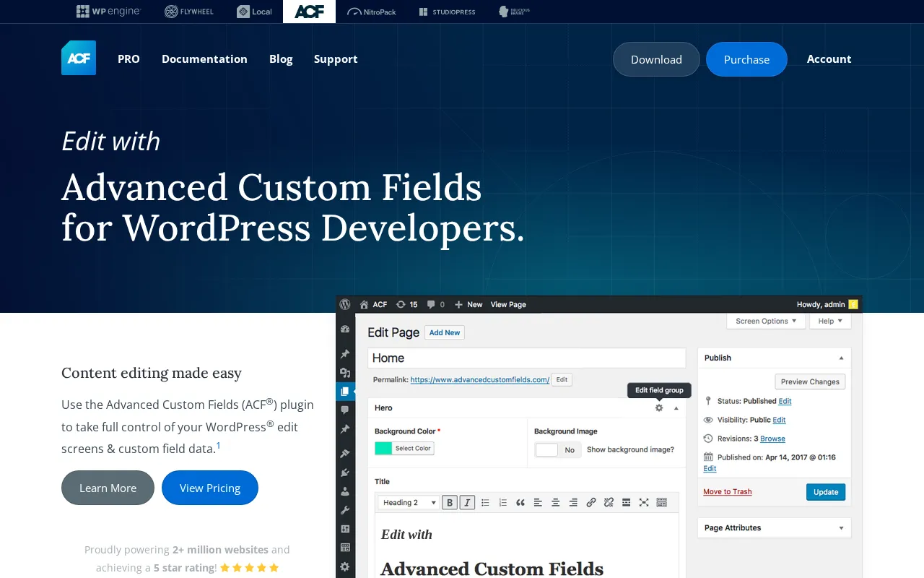
Task: Insert Read More tag icon
Action: 626,502
